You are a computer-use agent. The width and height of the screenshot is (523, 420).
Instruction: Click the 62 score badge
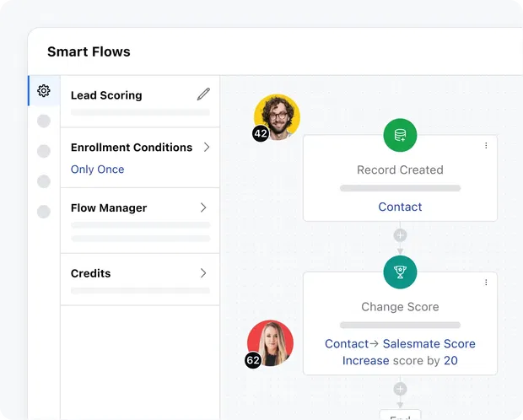point(253,360)
